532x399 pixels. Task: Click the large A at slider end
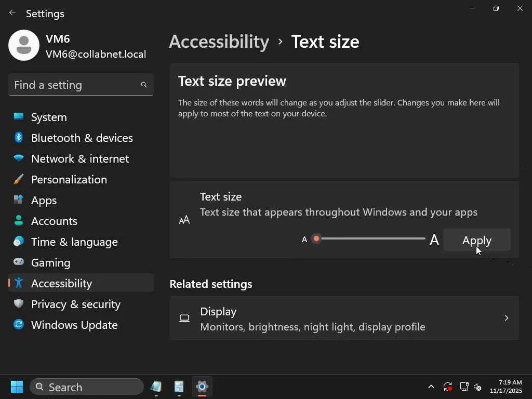click(434, 240)
